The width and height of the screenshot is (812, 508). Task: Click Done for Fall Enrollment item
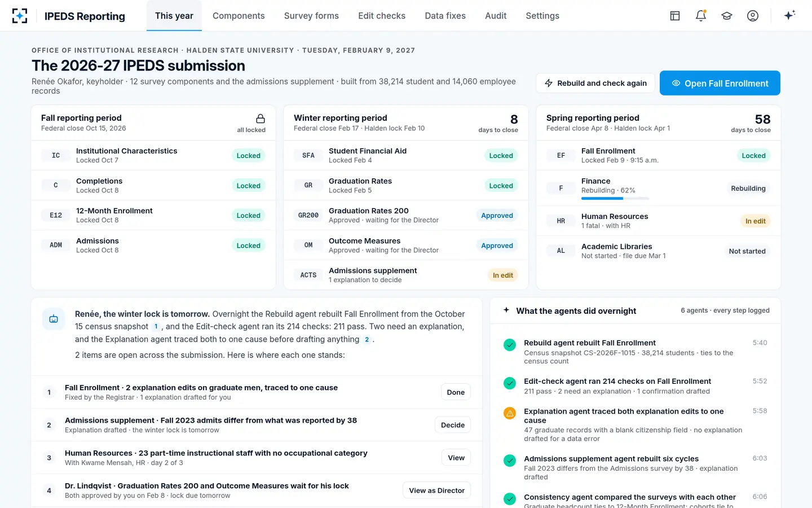(456, 392)
